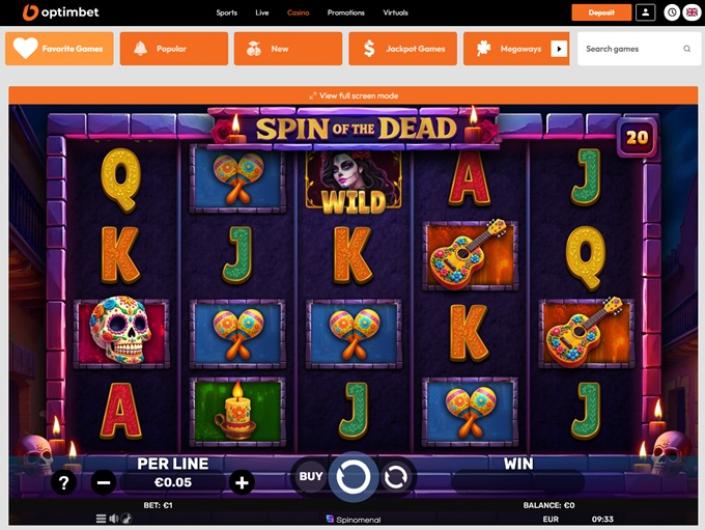Enable autoplay with the double-arrow icon

[x=395, y=477]
